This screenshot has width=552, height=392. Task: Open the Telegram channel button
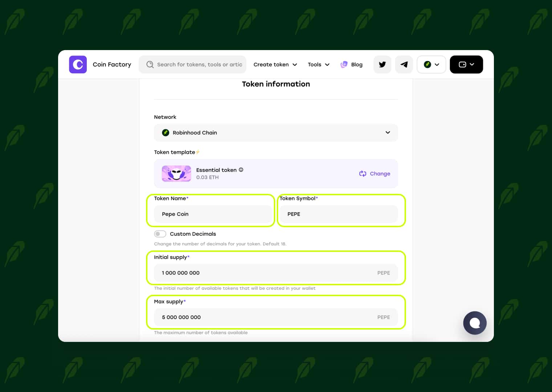(x=404, y=65)
